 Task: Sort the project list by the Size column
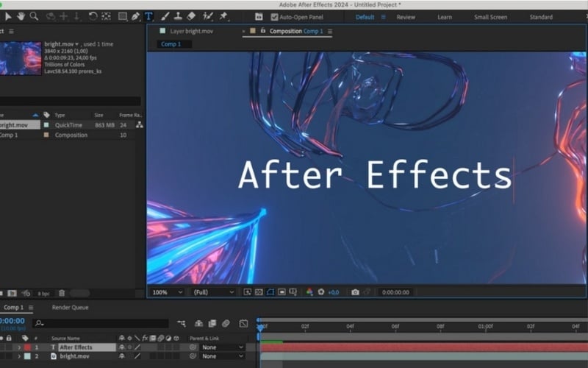click(98, 115)
